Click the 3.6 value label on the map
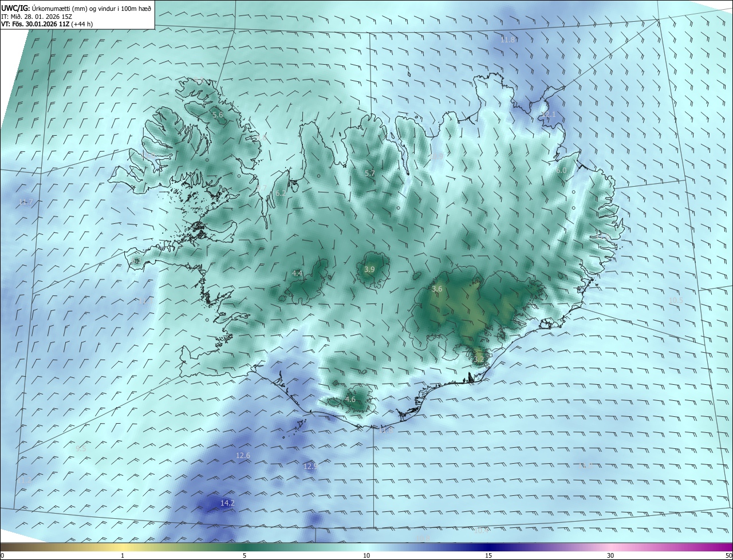The width and height of the screenshot is (733, 560). pyautogui.click(x=437, y=290)
